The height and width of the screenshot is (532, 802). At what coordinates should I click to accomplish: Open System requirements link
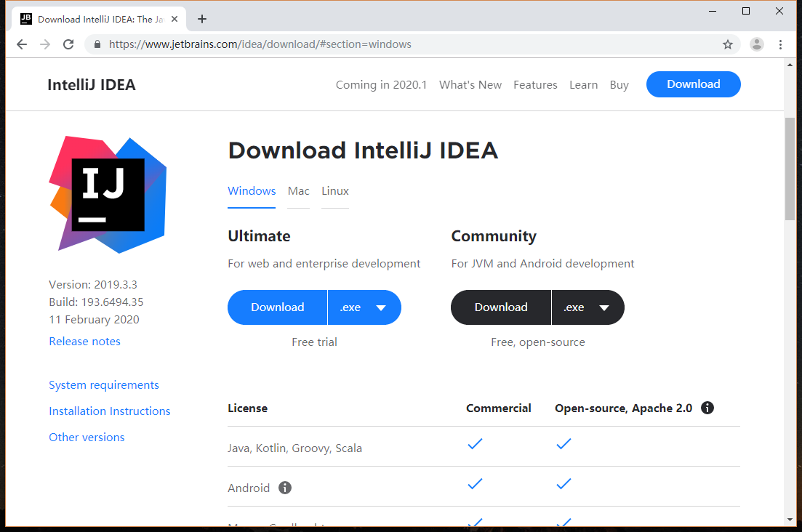[x=104, y=384]
